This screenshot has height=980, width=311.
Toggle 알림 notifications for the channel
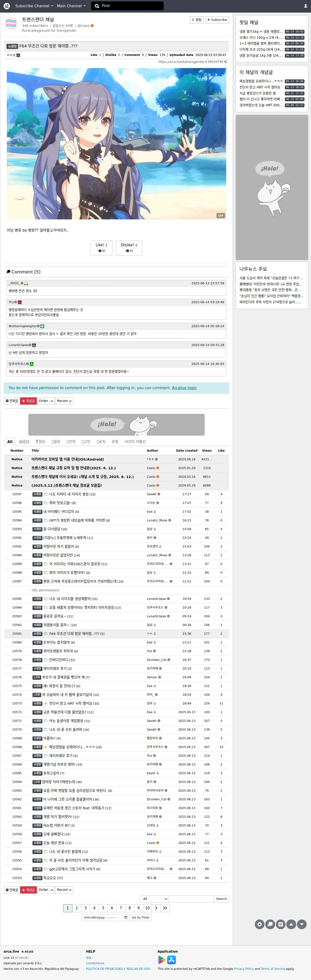[197, 20]
